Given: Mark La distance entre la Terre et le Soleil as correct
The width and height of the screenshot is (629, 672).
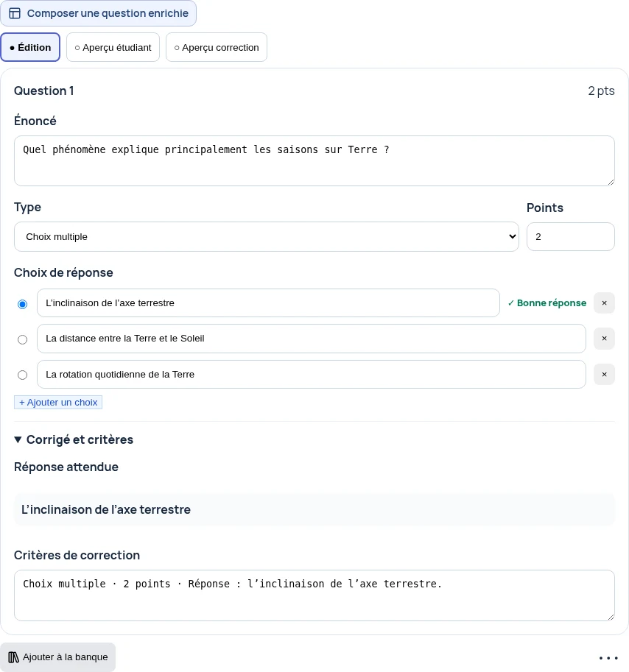Looking at the screenshot, I should 22,340.
